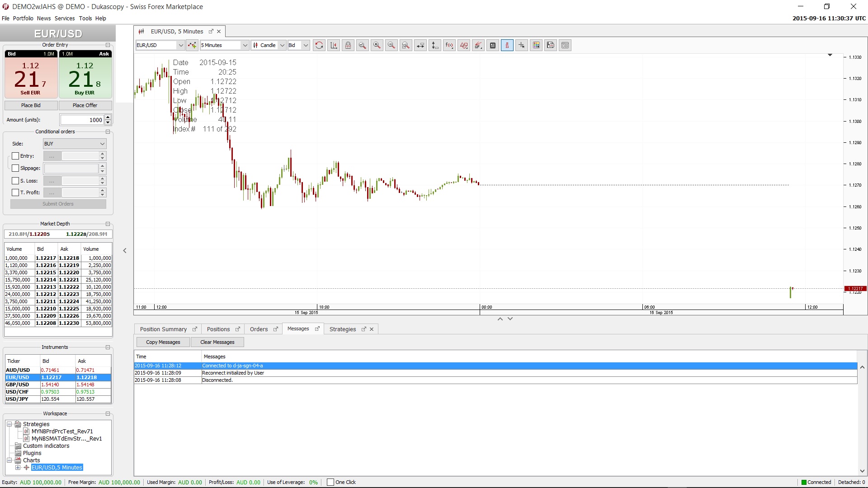This screenshot has width=868, height=488.
Task: Select the GBP/USD instrument row
Action: click(58, 385)
